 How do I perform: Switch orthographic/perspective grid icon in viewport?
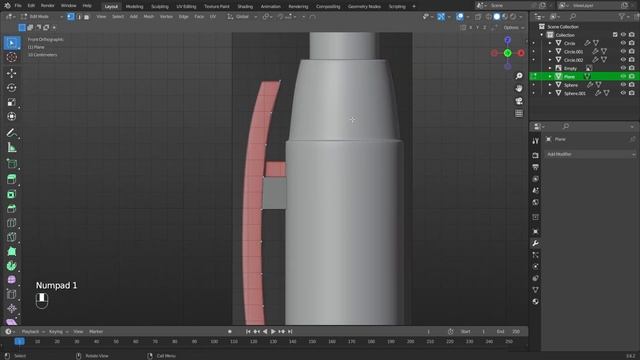519,113
